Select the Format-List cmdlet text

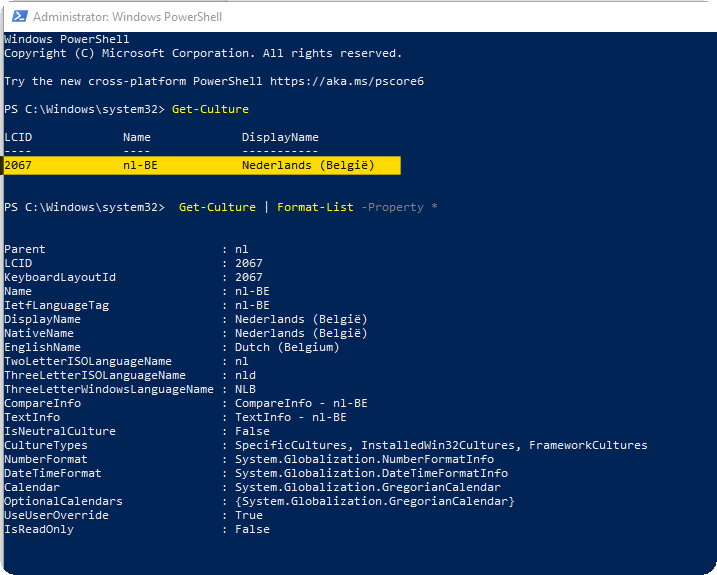point(315,207)
